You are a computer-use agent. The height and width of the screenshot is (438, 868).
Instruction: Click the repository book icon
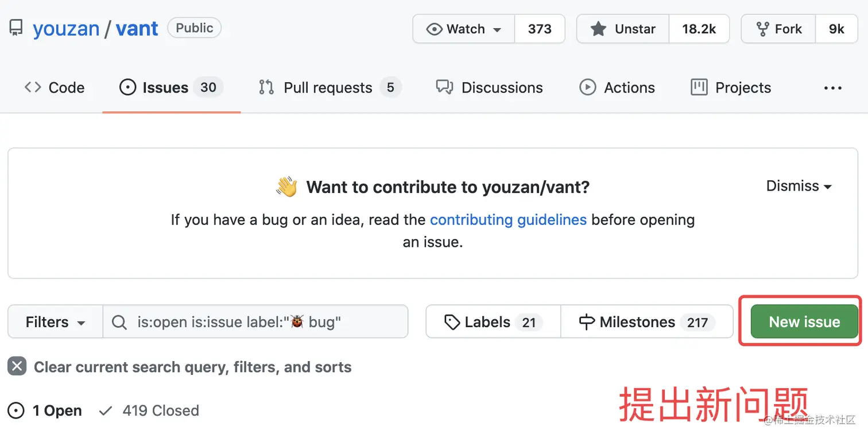pos(16,28)
